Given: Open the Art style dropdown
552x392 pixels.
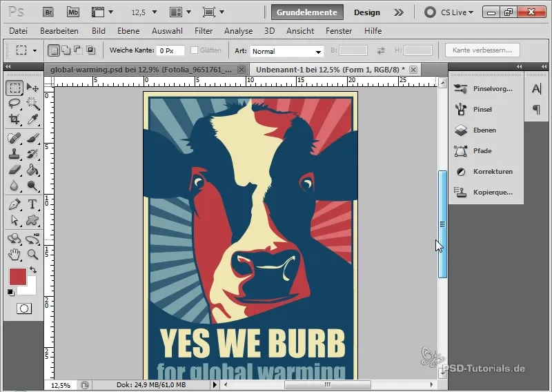Looking at the screenshot, I should [x=286, y=52].
